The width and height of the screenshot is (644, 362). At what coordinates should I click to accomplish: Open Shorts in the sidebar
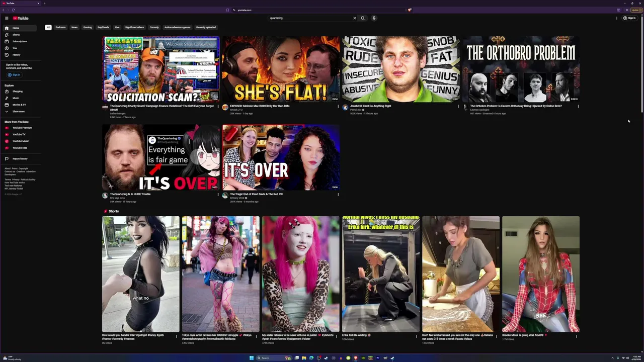point(19,35)
